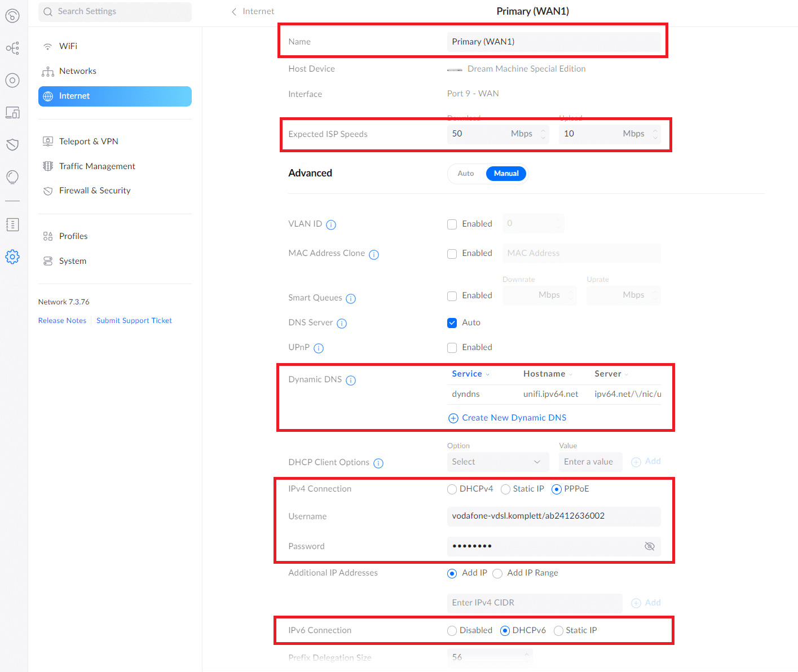The image size is (798, 672).
Task: Select the UniFi Devices icon
Action: pos(12,80)
